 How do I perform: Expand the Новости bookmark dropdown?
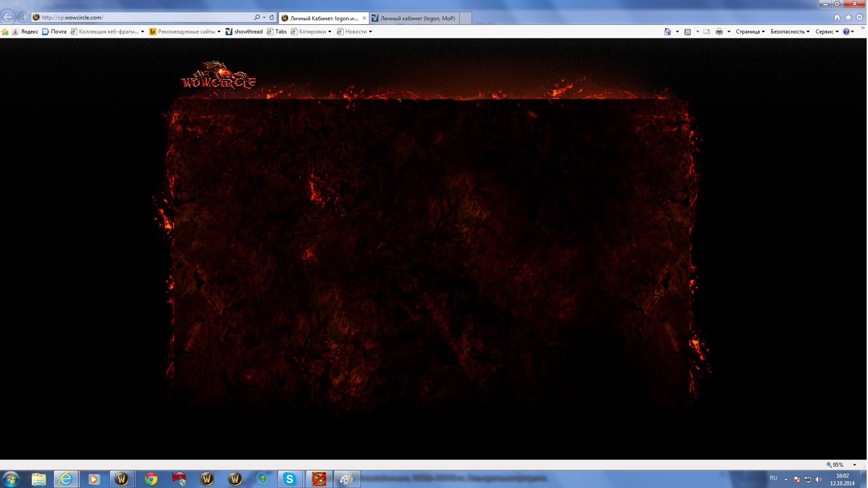(x=370, y=32)
